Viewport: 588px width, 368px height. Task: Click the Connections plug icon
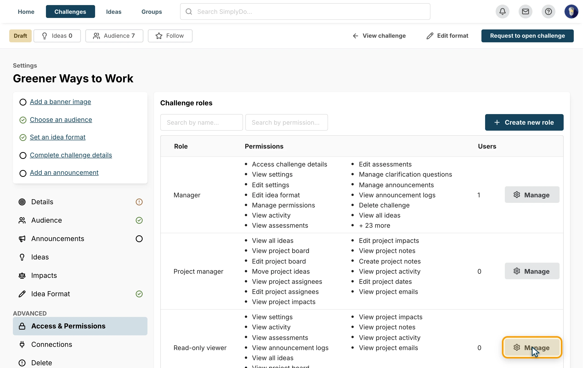[22, 344]
